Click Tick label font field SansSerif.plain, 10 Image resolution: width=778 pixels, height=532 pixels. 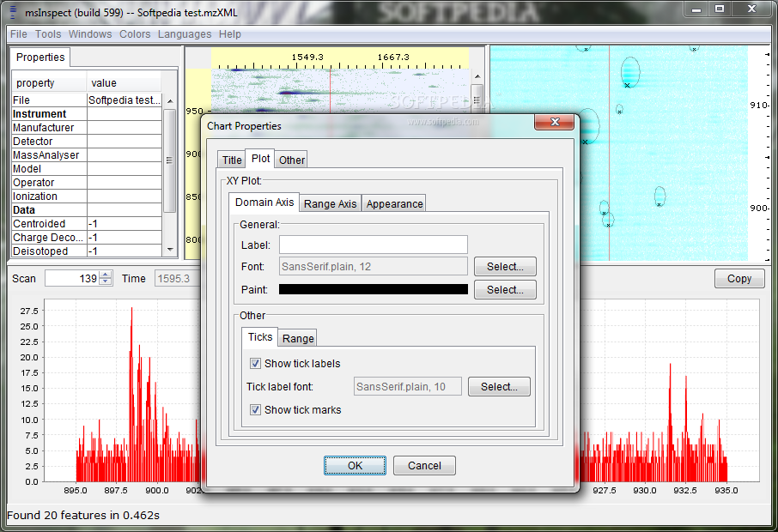coord(407,387)
